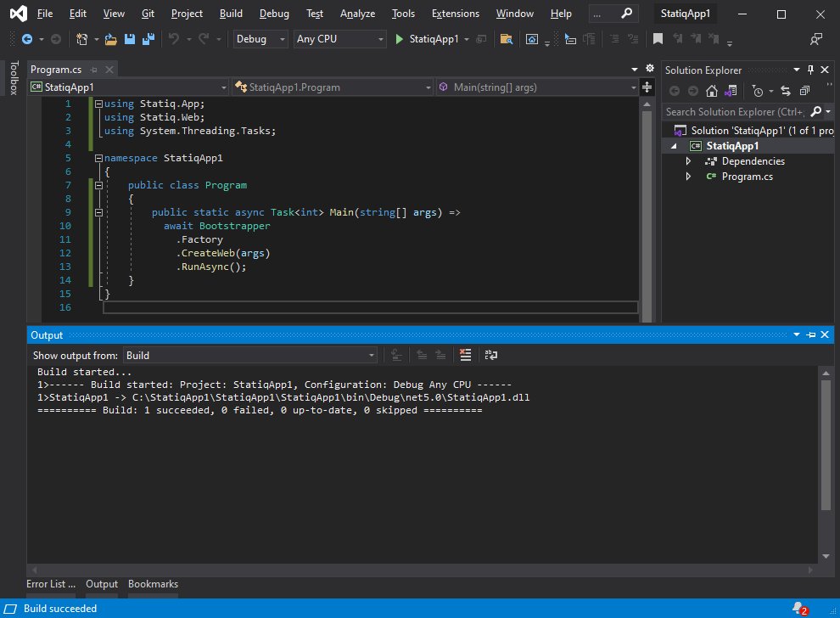840x618 pixels.
Task: Click the code editor vertical scrollbar
Action: (x=647, y=215)
